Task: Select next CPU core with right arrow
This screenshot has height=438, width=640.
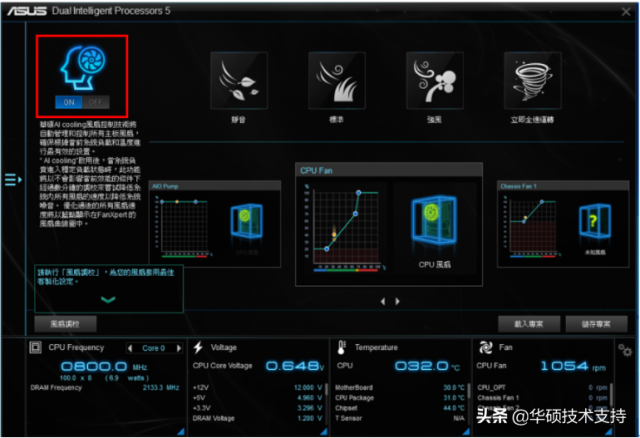Action: point(178,348)
